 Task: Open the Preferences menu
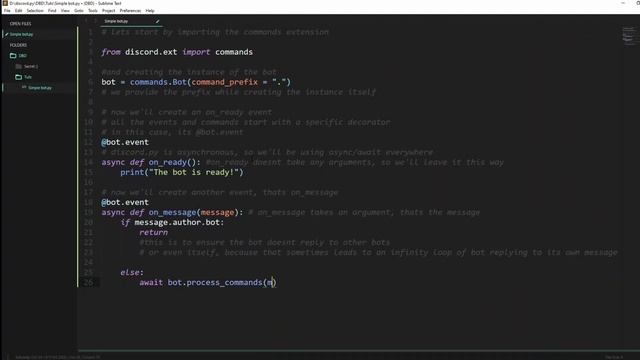130,11
